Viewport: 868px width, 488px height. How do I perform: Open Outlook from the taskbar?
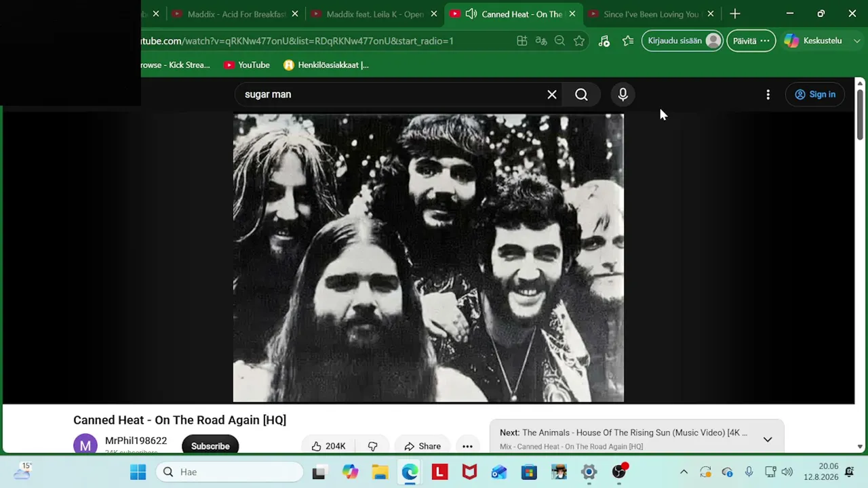(x=499, y=472)
